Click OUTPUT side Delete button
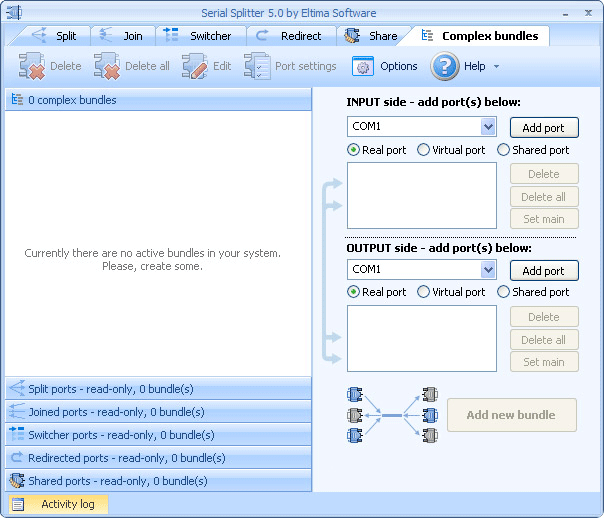 tap(544, 317)
